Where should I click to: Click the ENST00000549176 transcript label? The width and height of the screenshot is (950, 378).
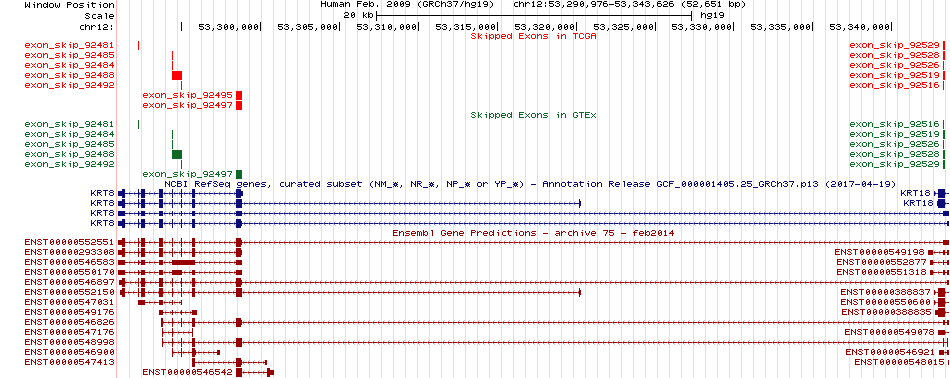click(69, 313)
